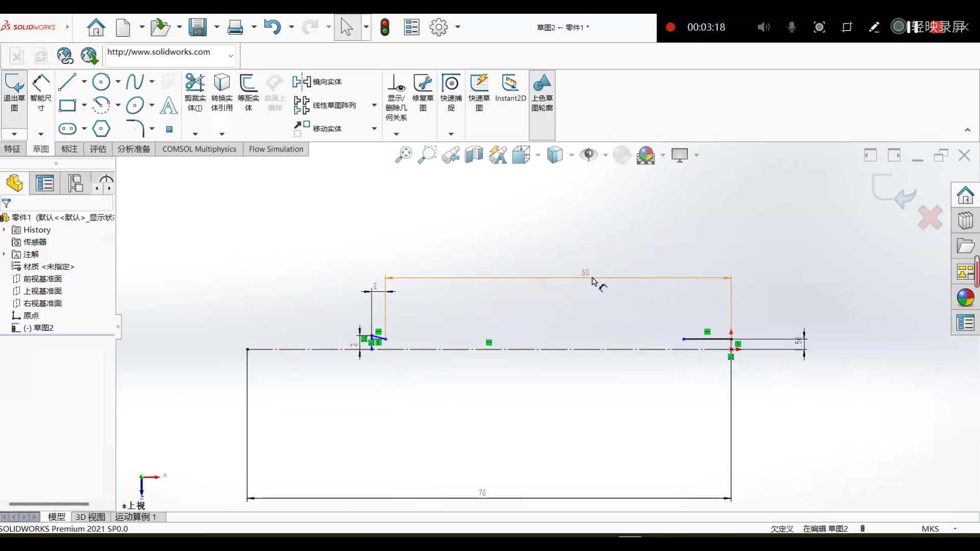980x551 pixels.
Task: Click the Trim Entities (剪裁实体) tool
Action: (x=195, y=92)
